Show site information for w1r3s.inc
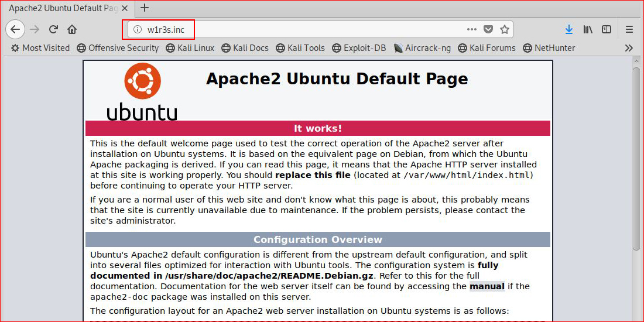 click(138, 30)
